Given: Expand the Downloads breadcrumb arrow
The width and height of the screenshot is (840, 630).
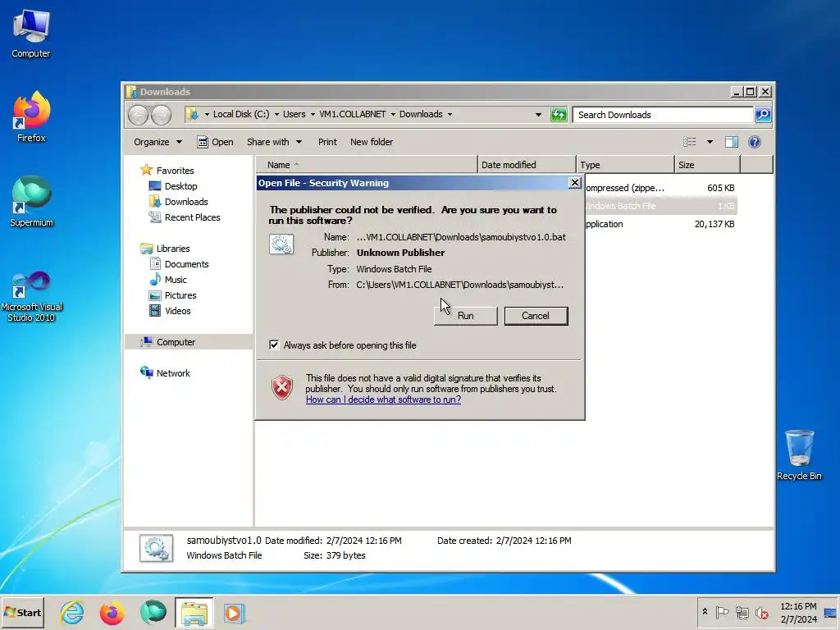Looking at the screenshot, I should click(x=450, y=115).
